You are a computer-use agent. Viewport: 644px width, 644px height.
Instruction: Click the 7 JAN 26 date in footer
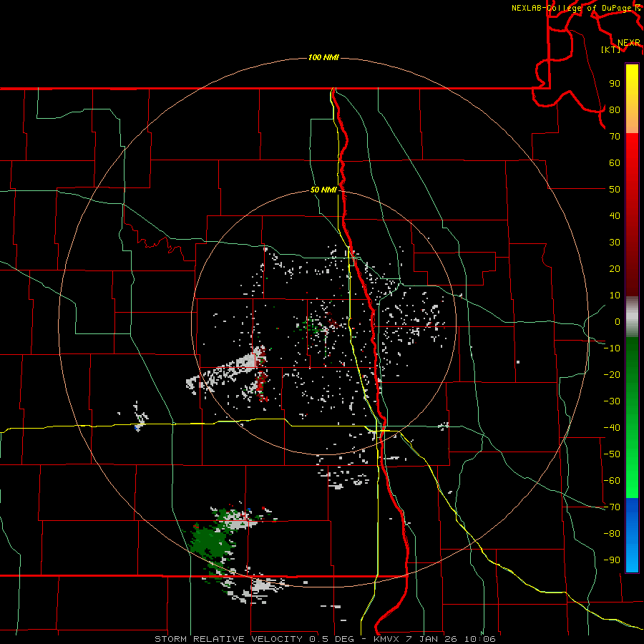point(431,639)
